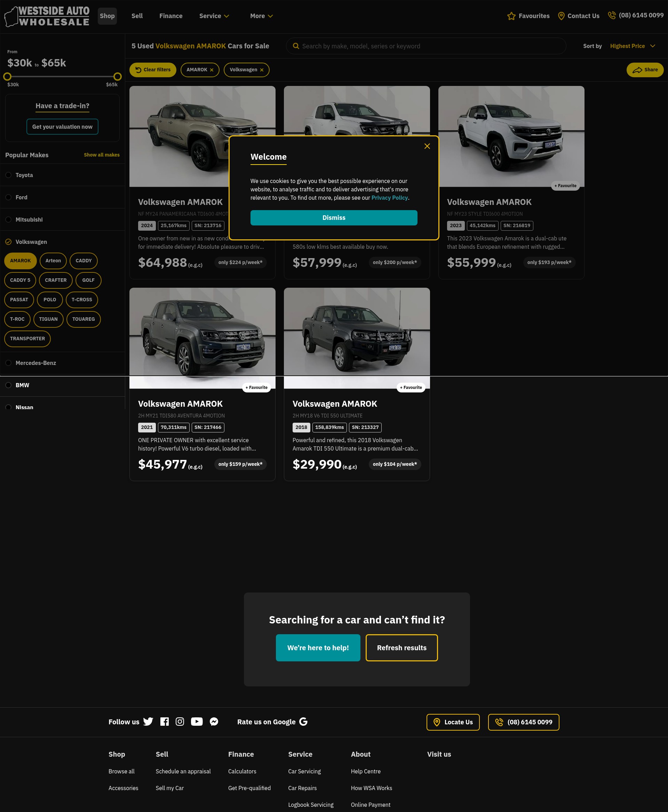Open footer Browse all link
668x812 pixels.
[x=121, y=772]
